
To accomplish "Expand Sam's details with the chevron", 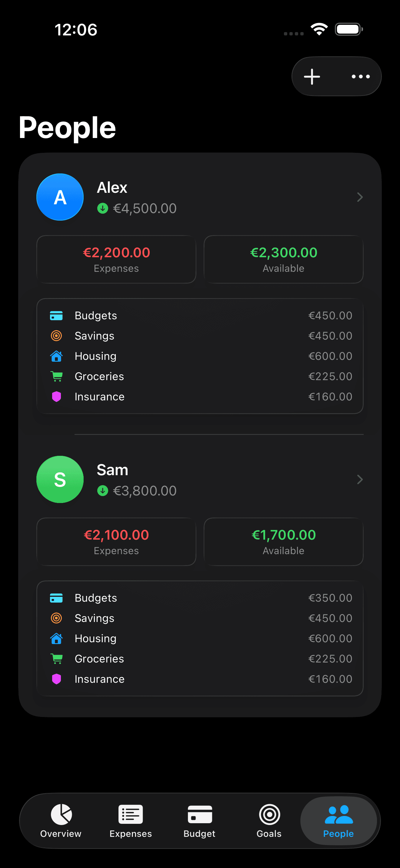I will [x=359, y=479].
